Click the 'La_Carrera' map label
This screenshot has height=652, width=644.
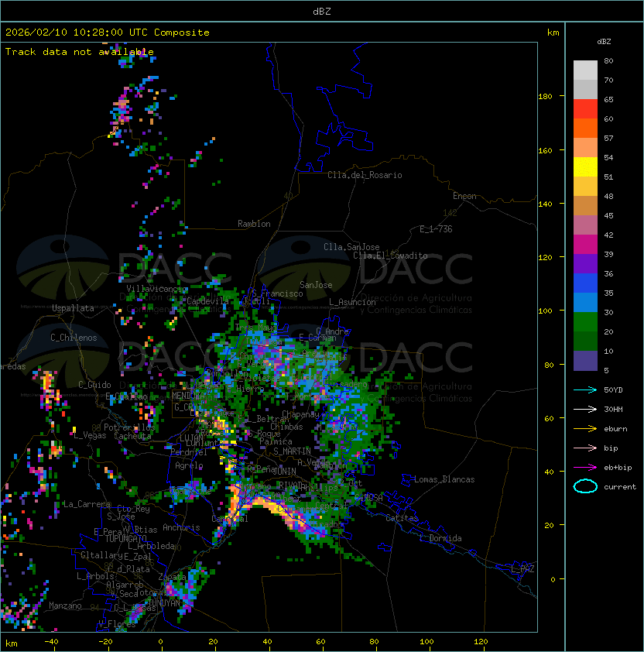pos(87,504)
